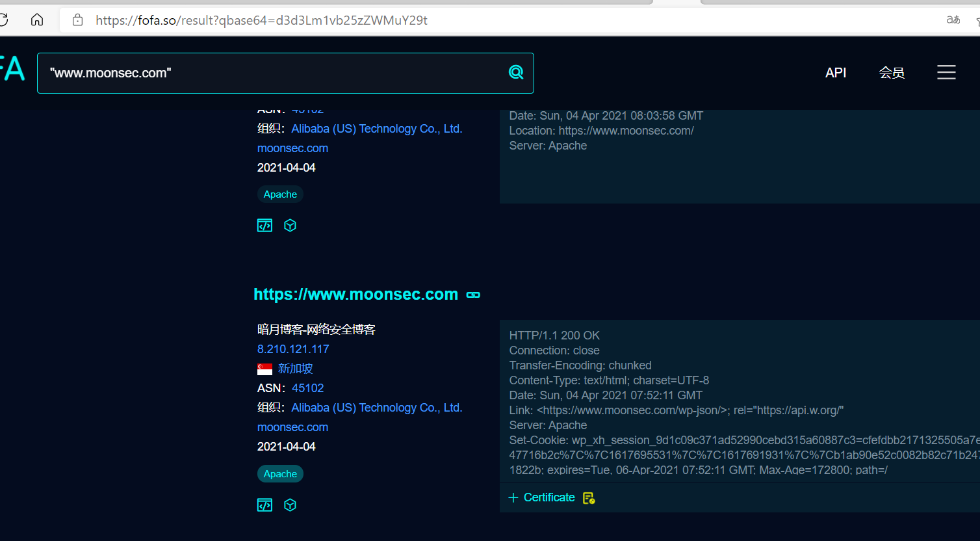Click moonsec.com domain link in the 8.210.121.117 result
This screenshot has width=980, height=541.
click(292, 427)
